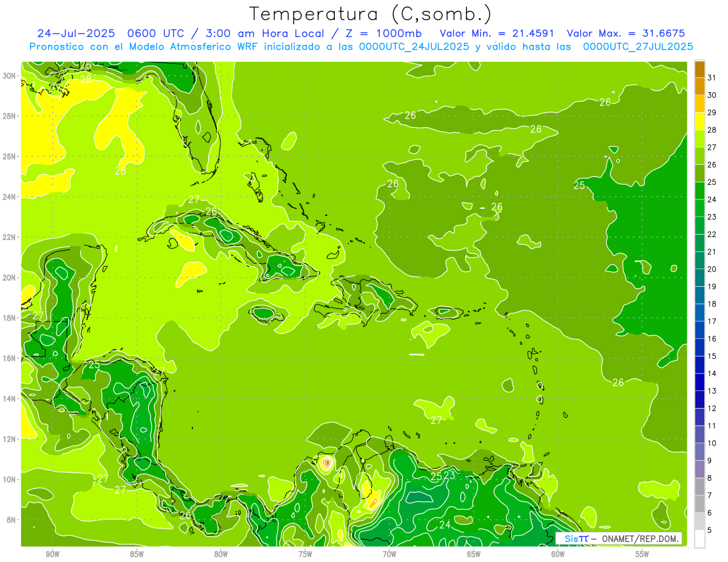Click the "70W" longitude axis label
Viewport: 728px width, 562px height.
pos(389,554)
